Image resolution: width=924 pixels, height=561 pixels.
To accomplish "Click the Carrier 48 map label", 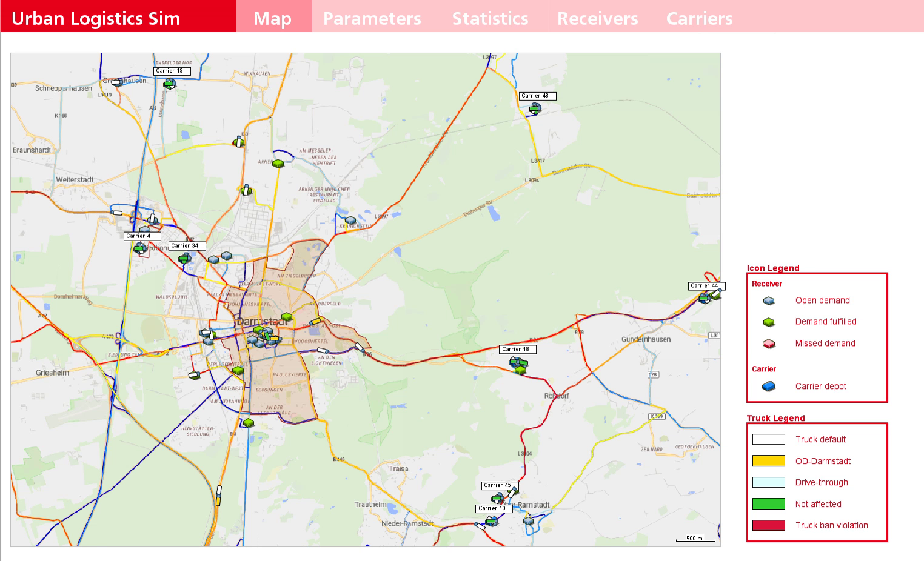I will click(x=537, y=96).
